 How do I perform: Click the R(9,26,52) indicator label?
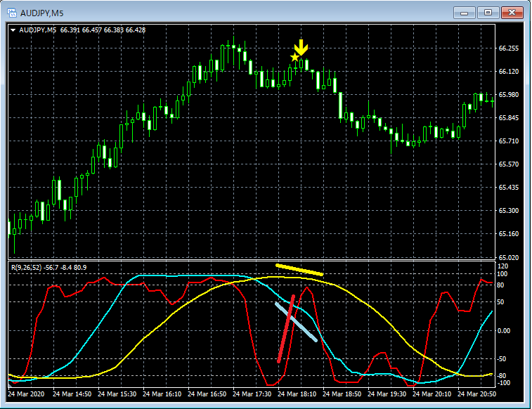coord(49,268)
